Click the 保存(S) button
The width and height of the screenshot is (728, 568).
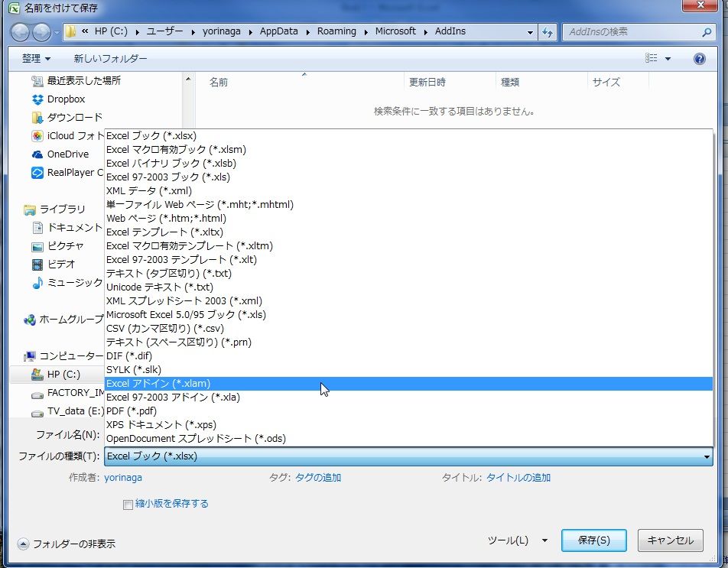[x=594, y=540]
